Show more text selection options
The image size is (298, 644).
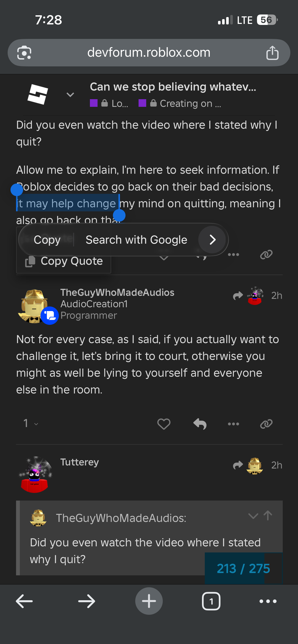coord(212,240)
